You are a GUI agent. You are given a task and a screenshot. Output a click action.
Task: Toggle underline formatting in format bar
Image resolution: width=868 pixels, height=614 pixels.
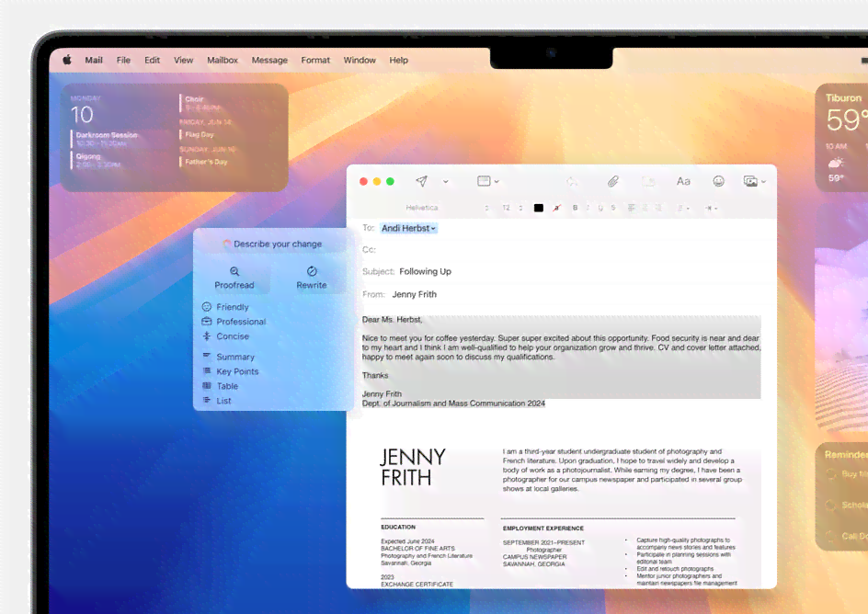[600, 208]
